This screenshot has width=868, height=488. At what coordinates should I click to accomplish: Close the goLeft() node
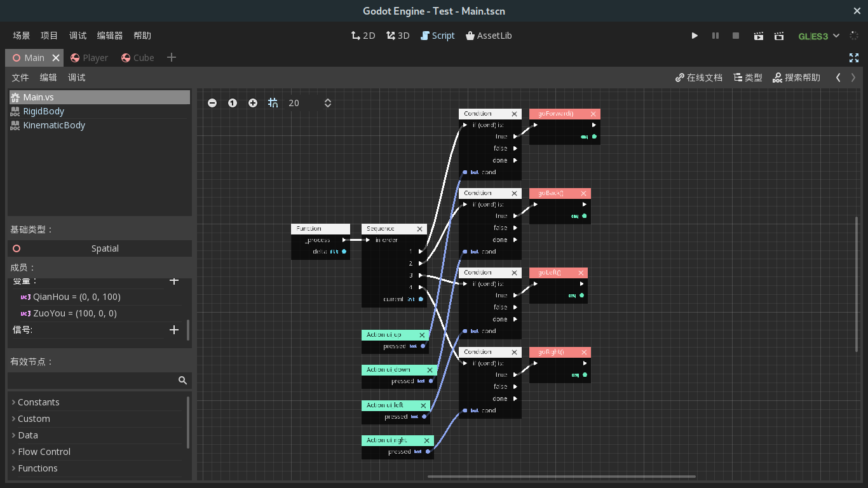point(581,273)
